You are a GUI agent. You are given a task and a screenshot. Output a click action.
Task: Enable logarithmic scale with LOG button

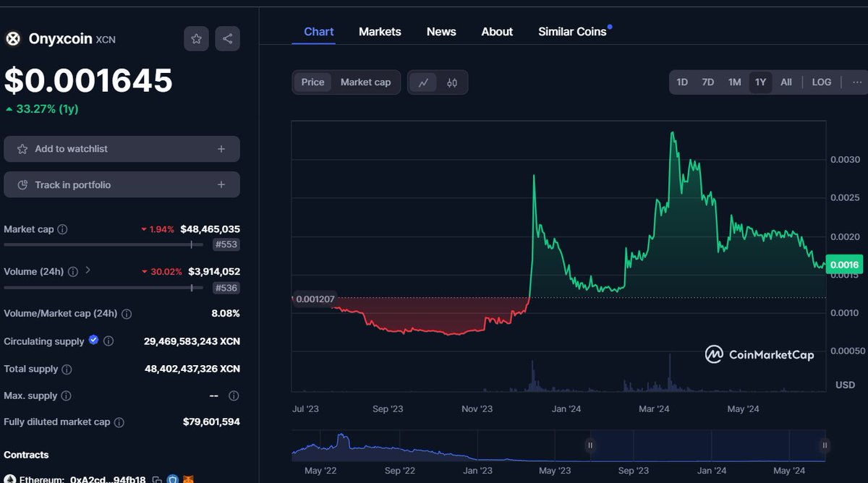821,82
